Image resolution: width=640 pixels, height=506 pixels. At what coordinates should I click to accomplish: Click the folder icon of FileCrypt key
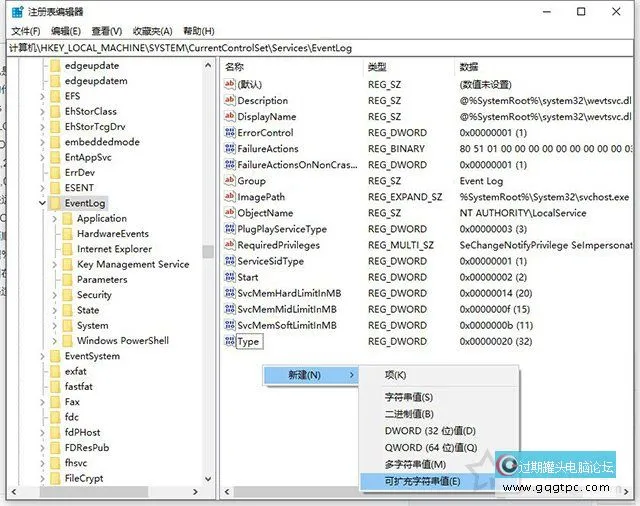pyautogui.click(x=55, y=478)
